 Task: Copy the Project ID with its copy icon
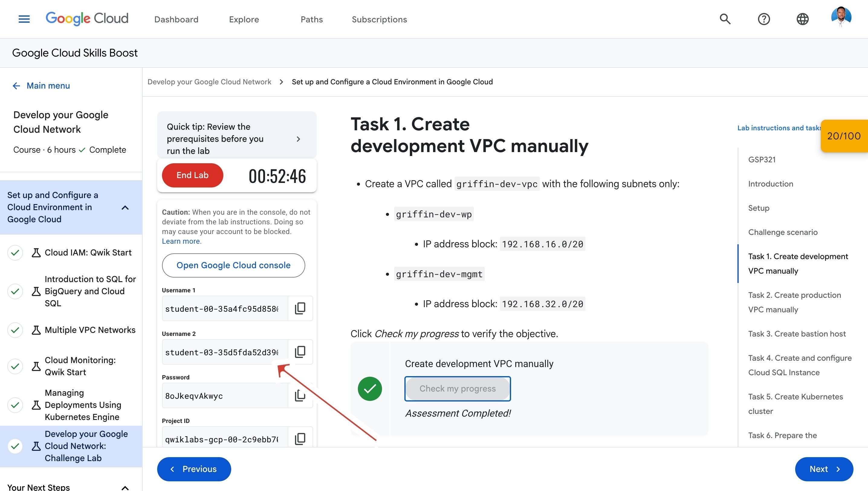pyautogui.click(x=300, y=439)
